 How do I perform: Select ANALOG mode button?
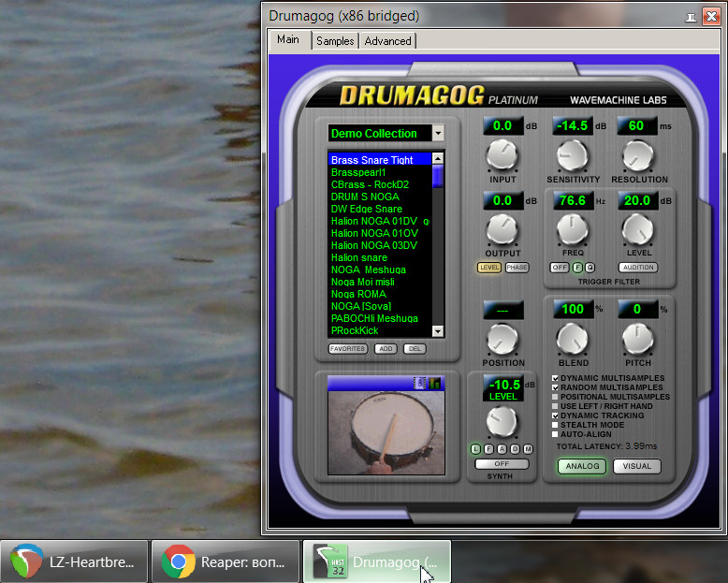pyautogui.click(x=582, y=466)
